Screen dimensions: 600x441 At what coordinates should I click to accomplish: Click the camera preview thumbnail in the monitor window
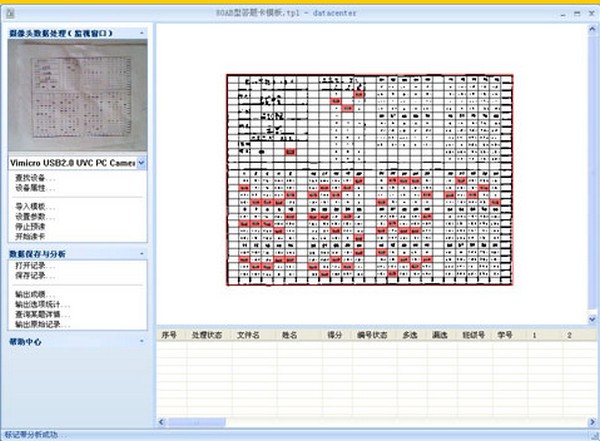coord(78,95)
